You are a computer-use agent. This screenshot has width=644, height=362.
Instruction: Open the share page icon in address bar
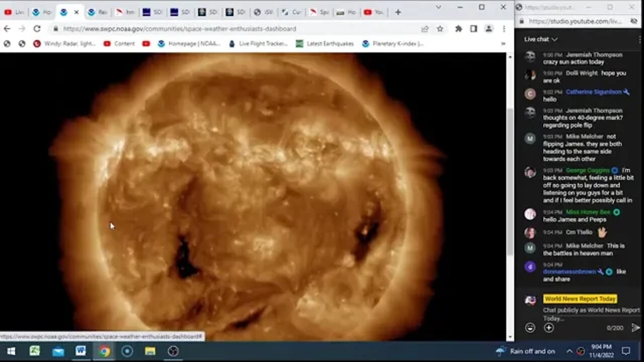[425, 29]
